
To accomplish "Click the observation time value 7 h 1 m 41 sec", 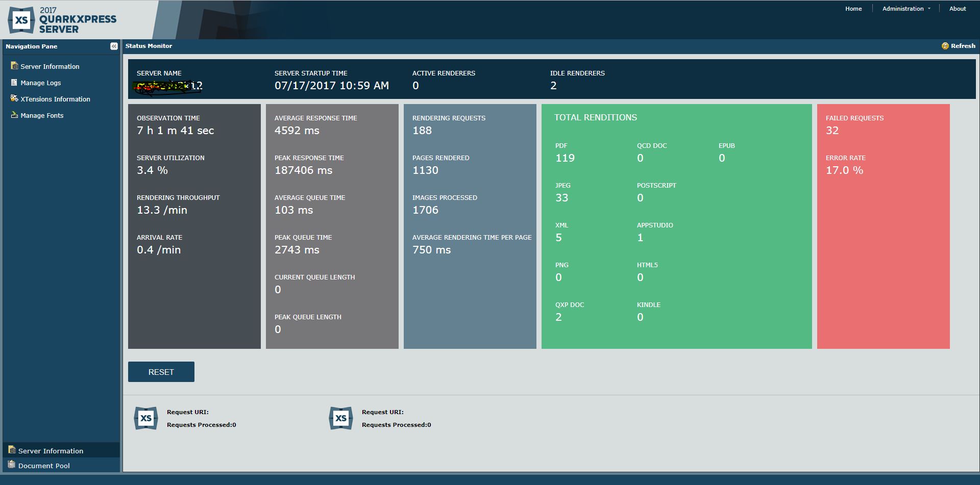I will pyautogui.click(x=175, y=131).
